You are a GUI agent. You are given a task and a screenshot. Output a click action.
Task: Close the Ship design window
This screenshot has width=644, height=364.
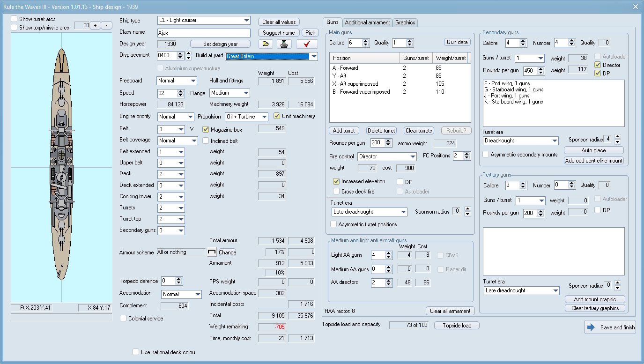(x=635, y=7)
